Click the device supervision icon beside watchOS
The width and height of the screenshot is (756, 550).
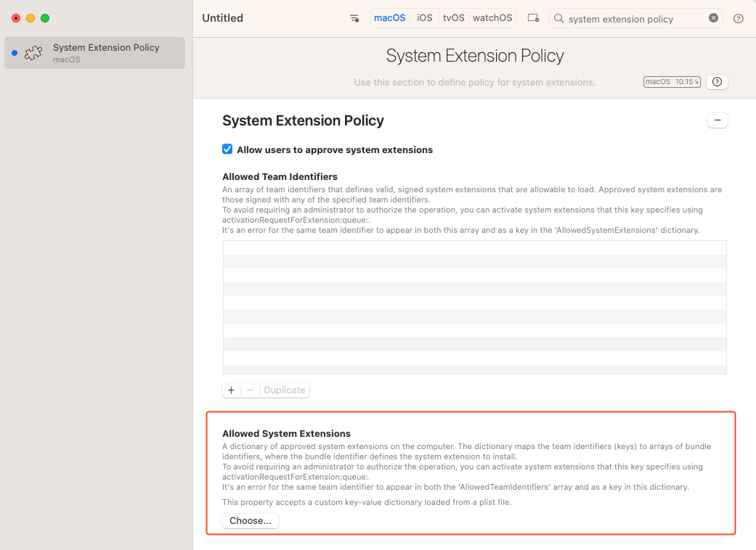click(533, 18)
